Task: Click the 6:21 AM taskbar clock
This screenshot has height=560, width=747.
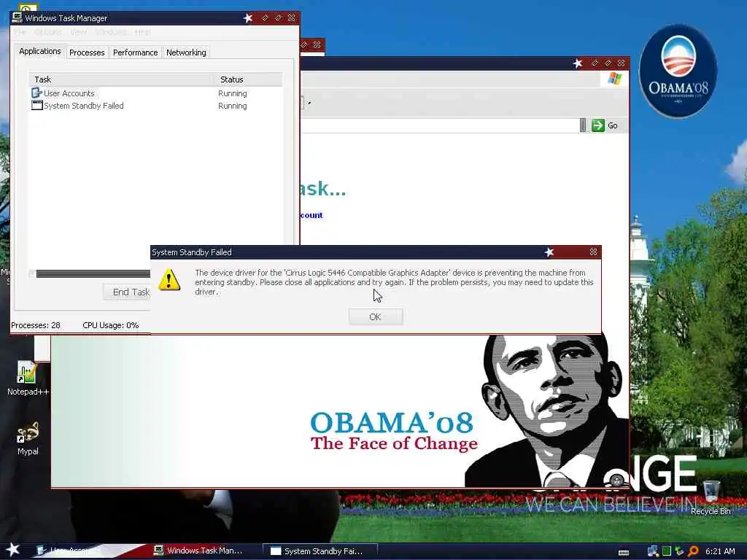Action: click(x=720, y=551)
